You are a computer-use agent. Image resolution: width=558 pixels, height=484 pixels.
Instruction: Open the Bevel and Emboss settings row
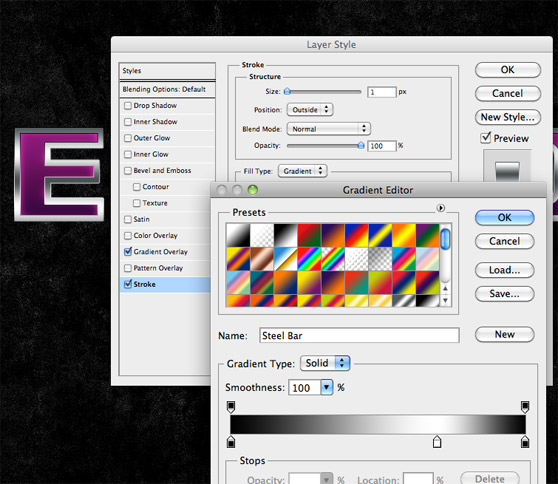coord(167,171)
